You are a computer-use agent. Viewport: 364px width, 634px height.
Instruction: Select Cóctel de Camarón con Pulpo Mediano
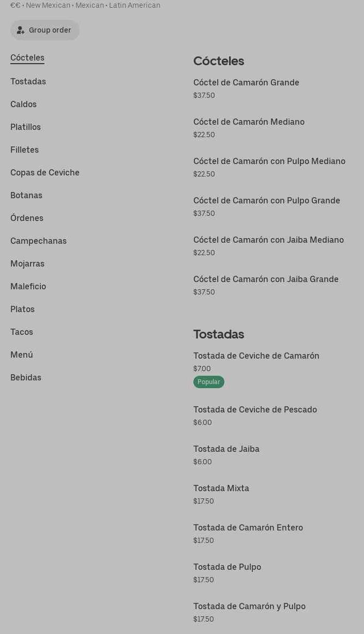point(269,161)
